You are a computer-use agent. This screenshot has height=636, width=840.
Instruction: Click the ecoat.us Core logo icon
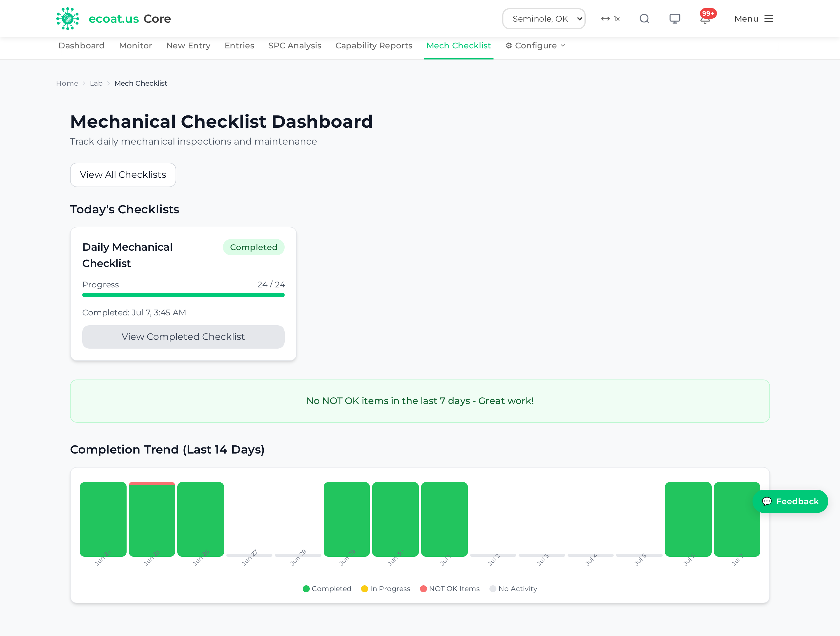tap(68, 19)
